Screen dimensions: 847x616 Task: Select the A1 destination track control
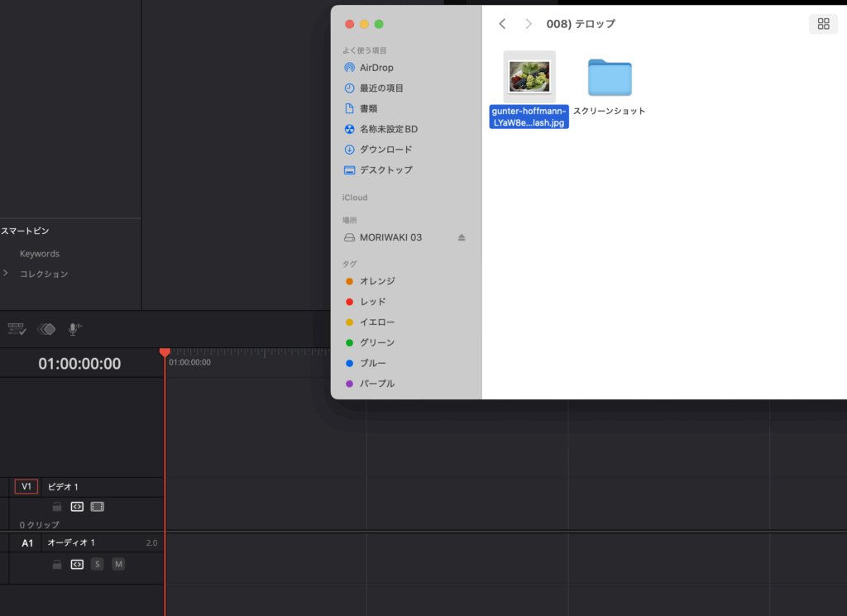(x=27, y=543)
